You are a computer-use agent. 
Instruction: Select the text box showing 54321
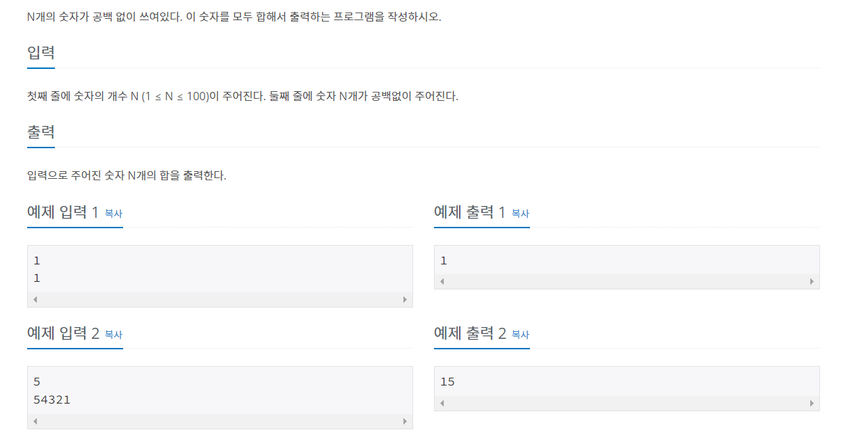click(220, 388)
